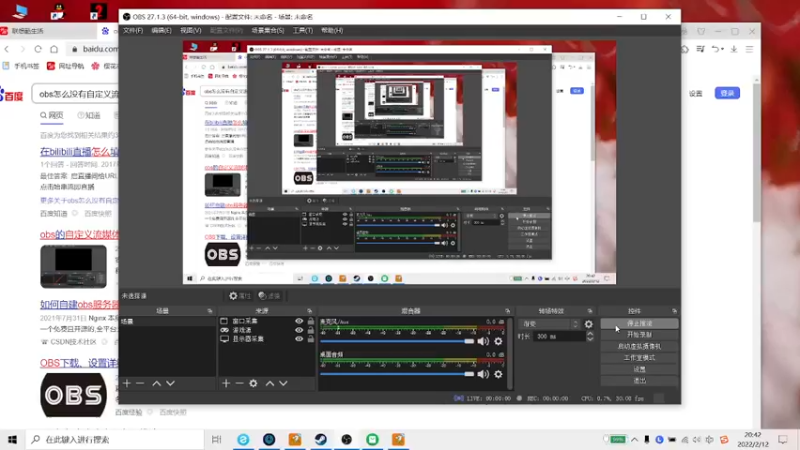Viewport: 800px width, 450px height.
Task: Click the 开始录制 button
Action: 639,335
